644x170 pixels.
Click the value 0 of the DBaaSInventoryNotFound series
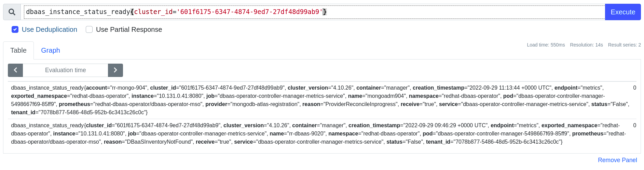(x=634, y=126)
